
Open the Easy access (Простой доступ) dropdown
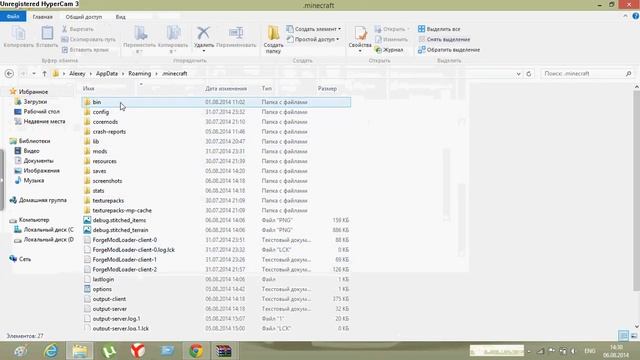point(313,40)
